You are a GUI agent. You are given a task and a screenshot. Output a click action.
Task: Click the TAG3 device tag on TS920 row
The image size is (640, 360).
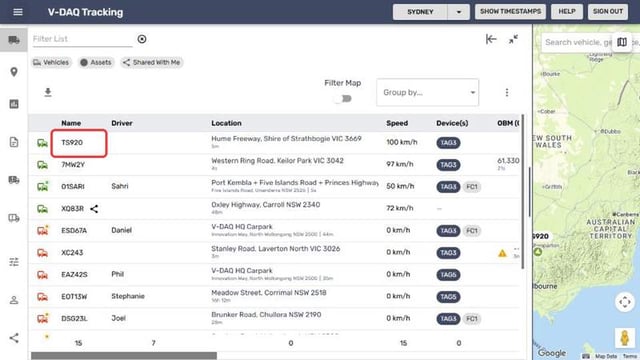tap(448, 143)
